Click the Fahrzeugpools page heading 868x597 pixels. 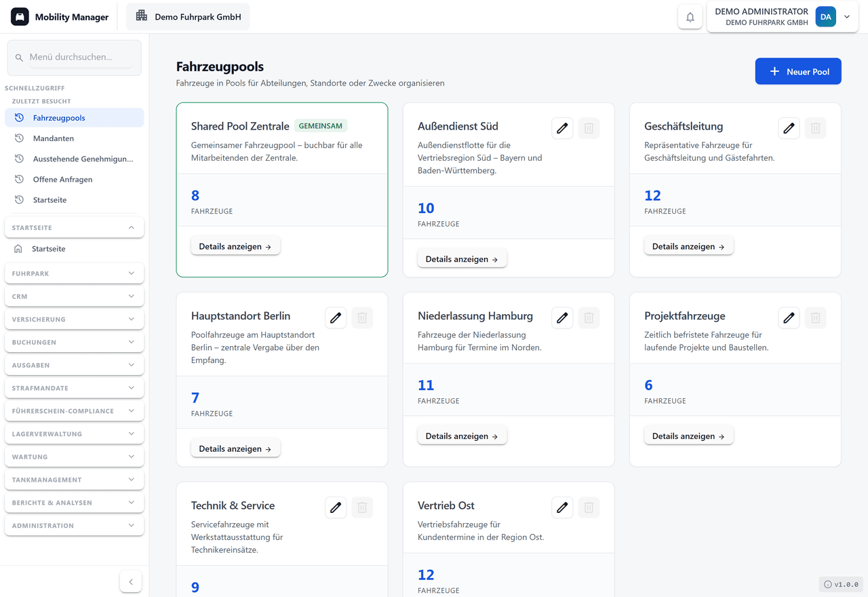(220, 66)
